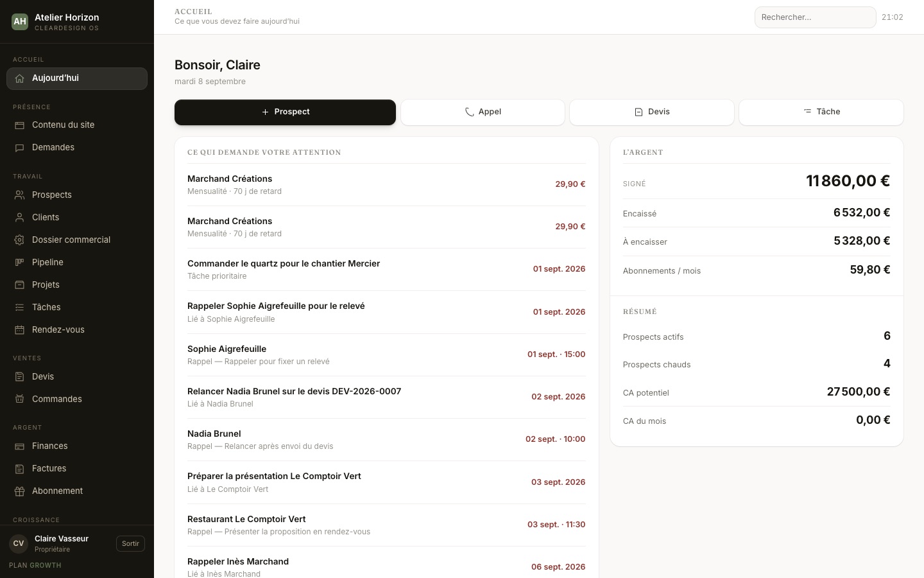924x578 pixels.
Task: Click the Finances card icon
Action: 19,446
